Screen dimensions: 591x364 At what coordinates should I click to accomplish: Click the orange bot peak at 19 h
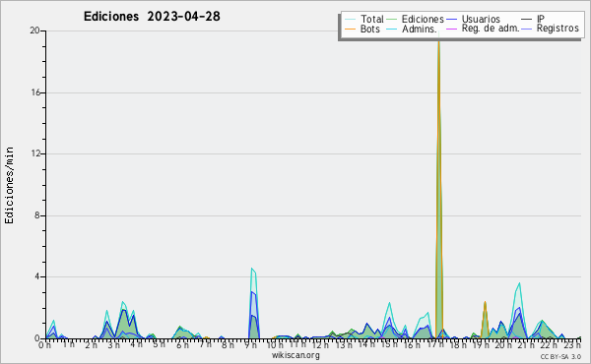[x=485, y=320]
